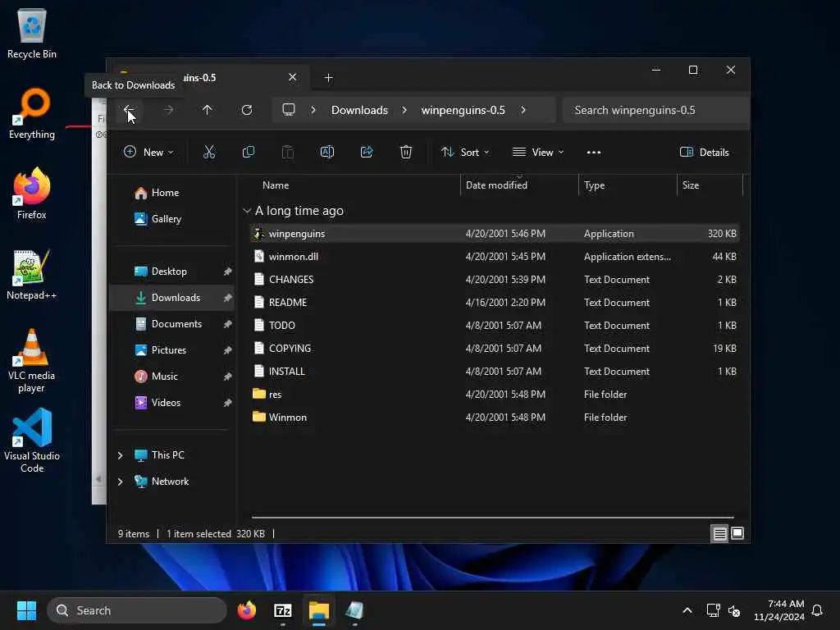
Task: Select the Notepad++ desktop shortcut
Action: (x=32, y=274)
